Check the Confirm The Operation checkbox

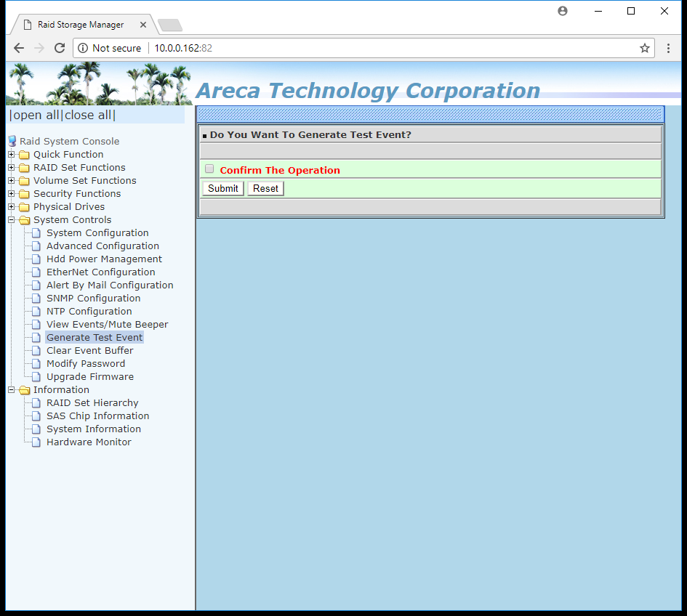click(x=209, y=169)
